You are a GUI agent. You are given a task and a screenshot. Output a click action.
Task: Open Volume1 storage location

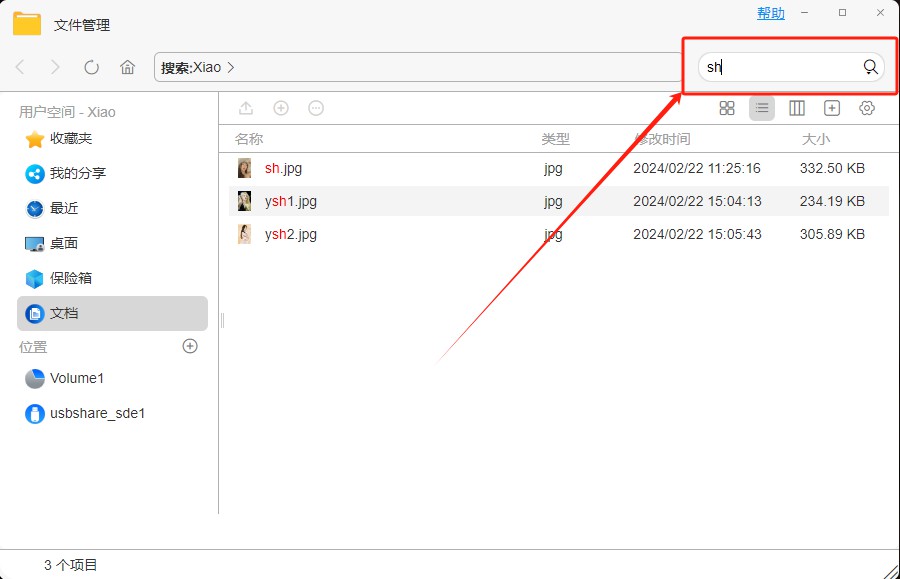tap(76, 378)
